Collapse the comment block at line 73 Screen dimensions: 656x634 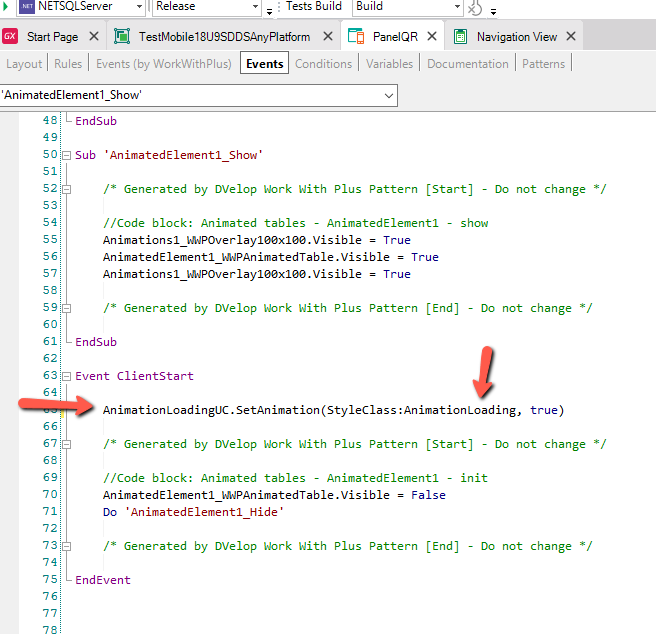coord(67,547)
